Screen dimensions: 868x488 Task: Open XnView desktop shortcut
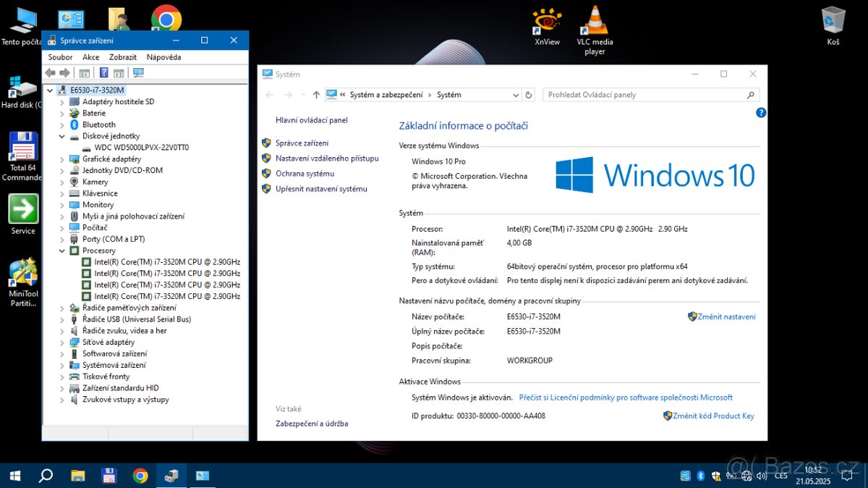(547, 26)
